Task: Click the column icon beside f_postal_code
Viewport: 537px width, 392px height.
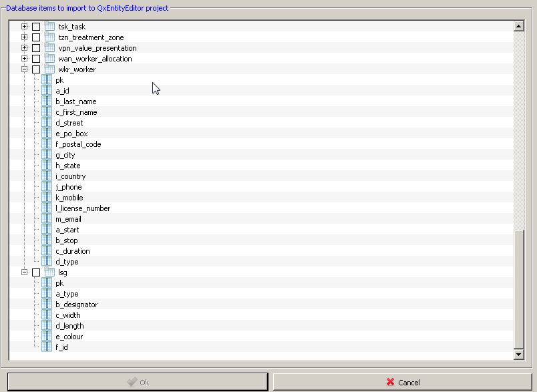Action: point(46,144)
